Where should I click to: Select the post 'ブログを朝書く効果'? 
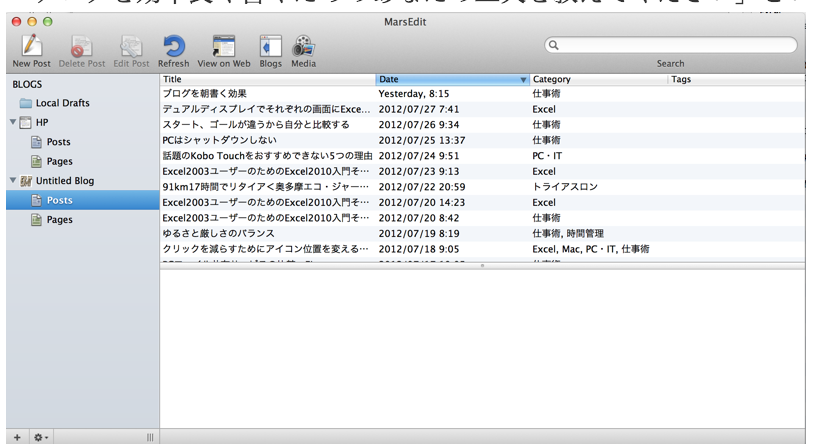[204, 94]
